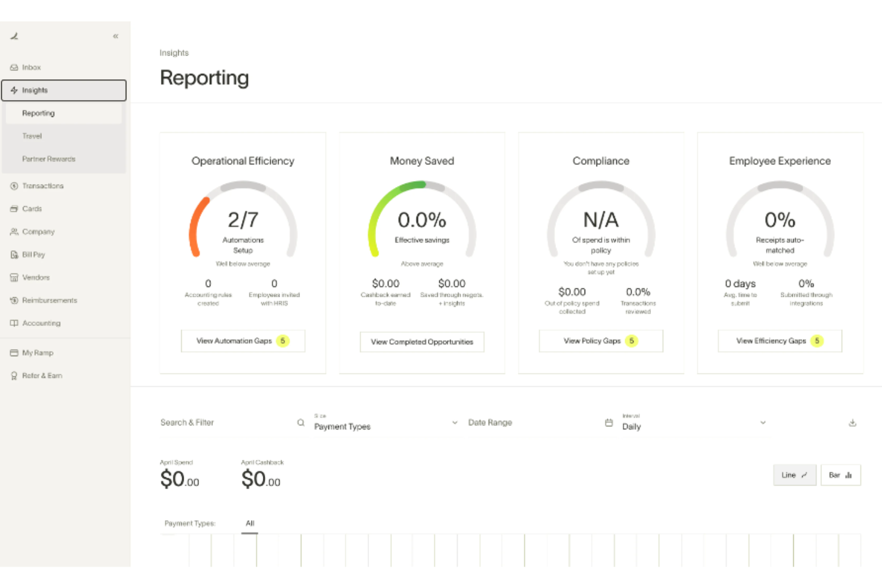Switch to Bar chart view
The image size is (882, 588).
tap(840, 475)
